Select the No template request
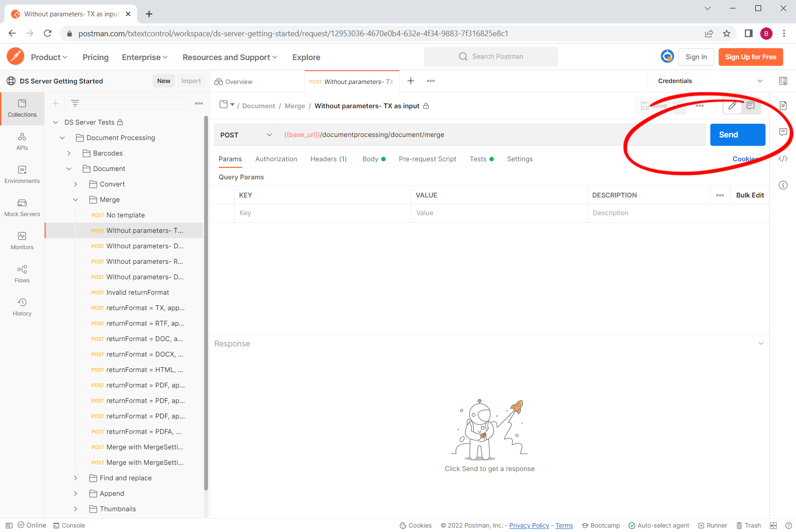Screen dimensions: 796x532 [x=125, y=215]
